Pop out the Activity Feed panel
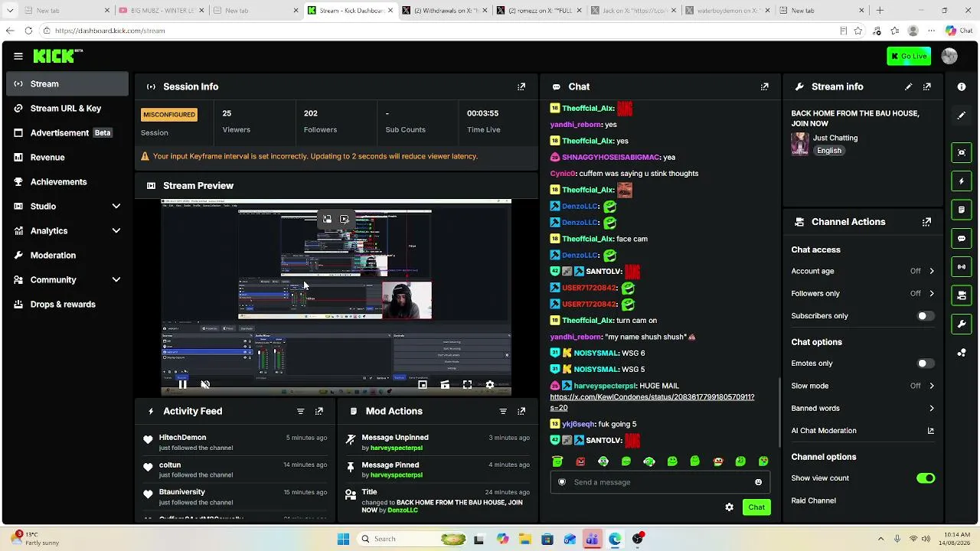 319,412
